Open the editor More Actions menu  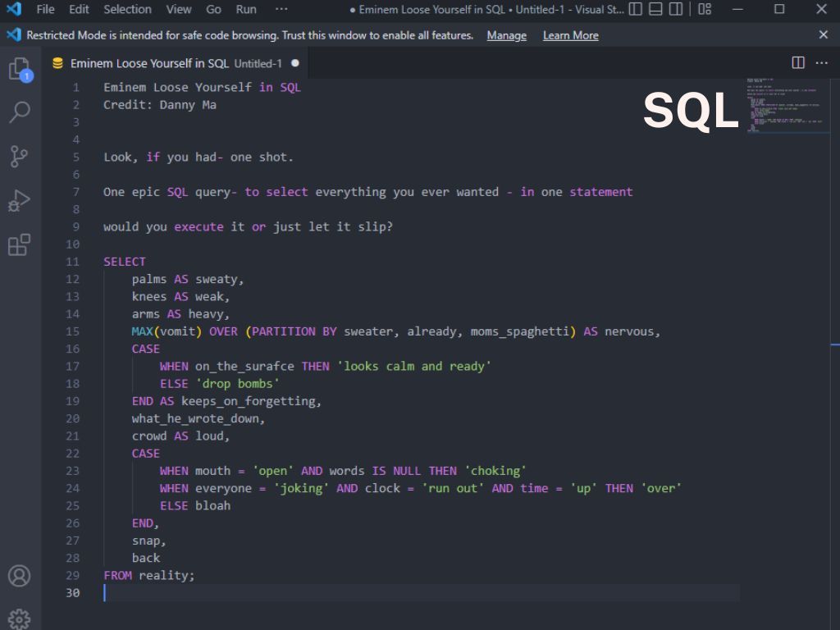(821, 62)
